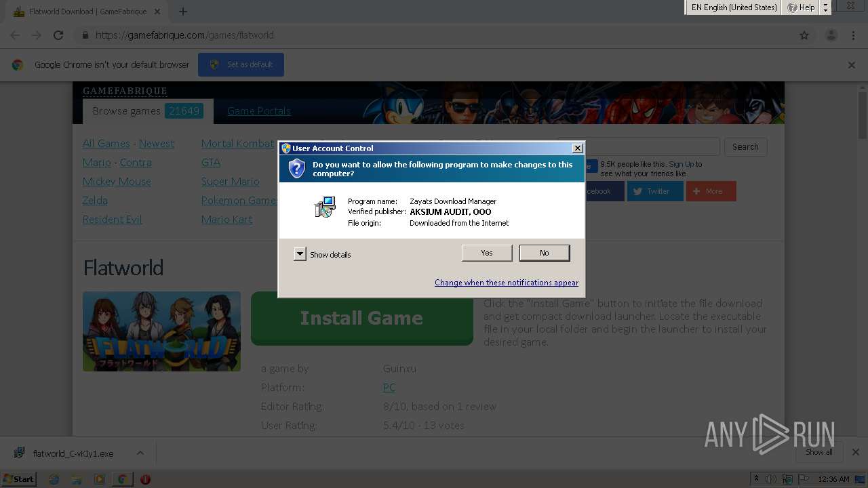Open 'Change when these notifications appear' link
The height and width of the screenshot is (488, 868).
pyautogui.click(x=507, y=283)
